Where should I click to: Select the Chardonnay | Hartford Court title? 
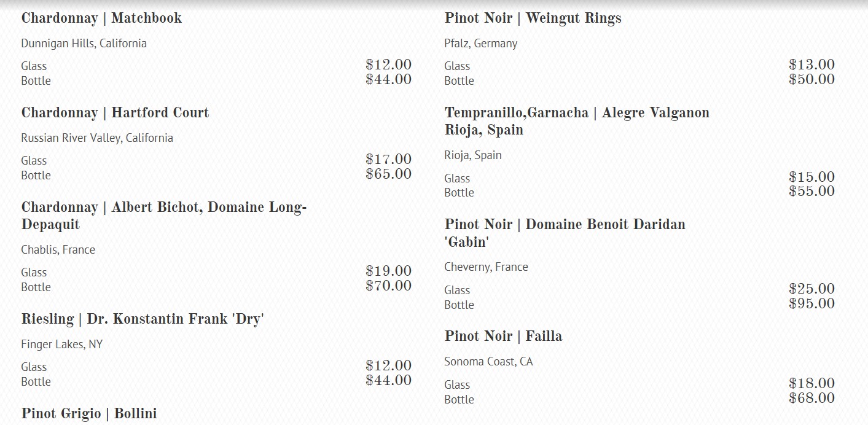click(x=115, y=113)
